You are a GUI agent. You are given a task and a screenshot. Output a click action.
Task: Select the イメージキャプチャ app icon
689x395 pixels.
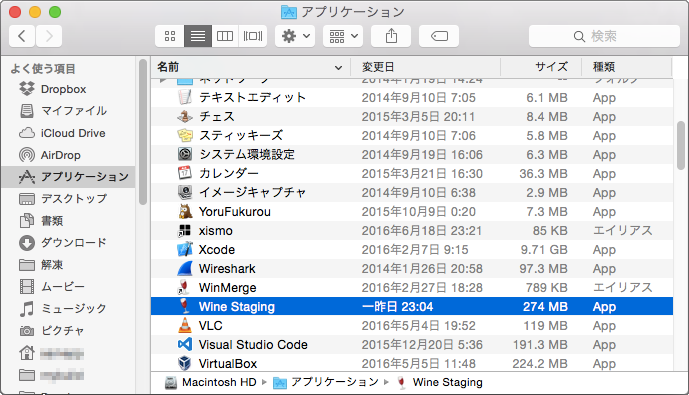click(185, 192)
